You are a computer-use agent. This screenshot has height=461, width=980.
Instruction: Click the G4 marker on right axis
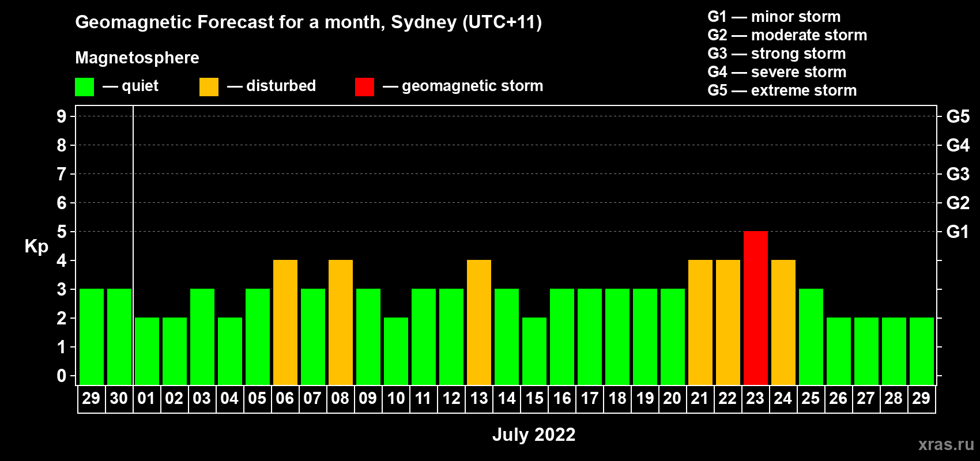pos(958,145)
